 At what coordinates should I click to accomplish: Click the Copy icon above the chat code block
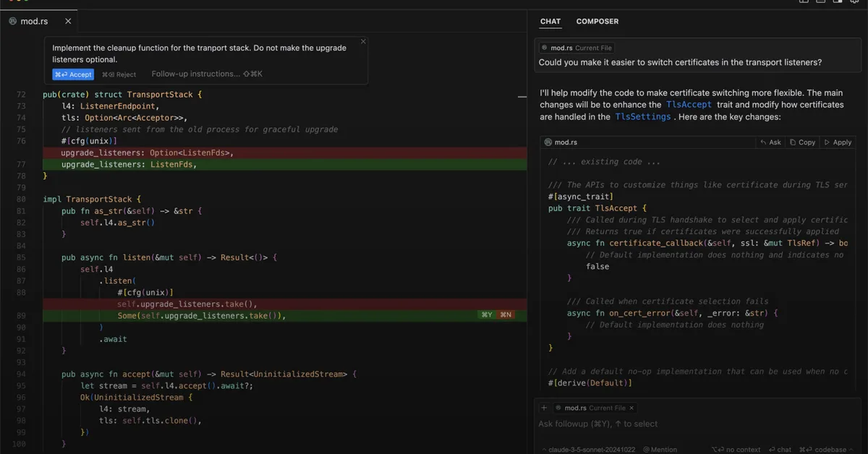pyautogui.click(x=801, y=142)
